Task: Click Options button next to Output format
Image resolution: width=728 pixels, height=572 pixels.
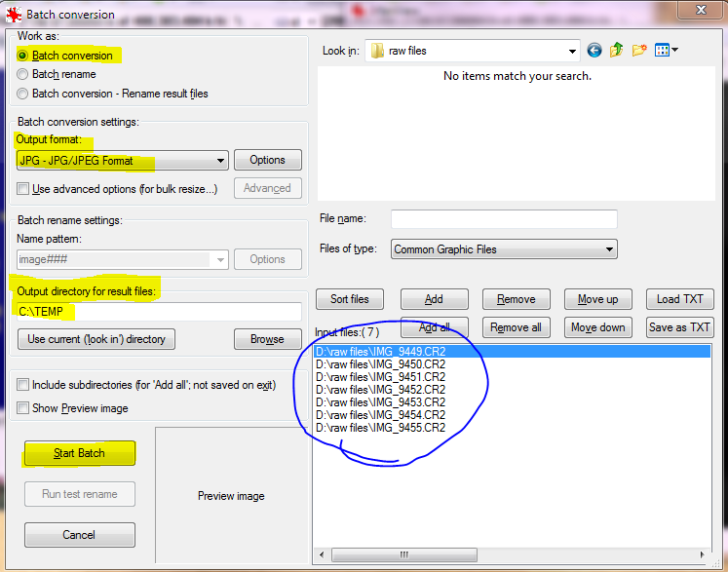Action: click(268, 160)
